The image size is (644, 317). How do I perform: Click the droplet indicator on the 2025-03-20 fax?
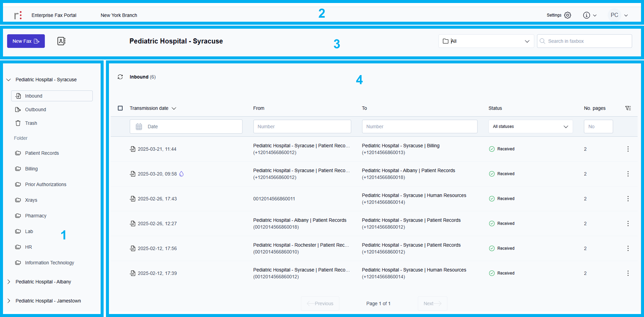coord(181,174)
